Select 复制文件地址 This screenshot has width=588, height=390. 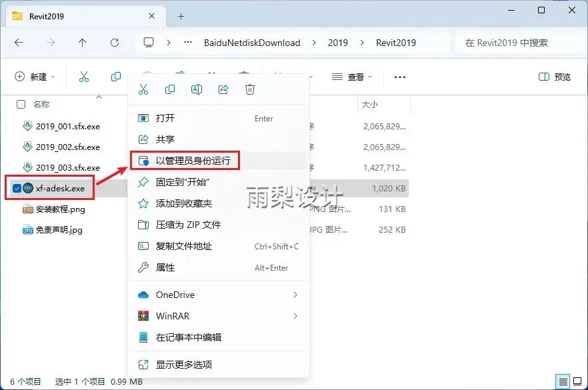point(218,247)
